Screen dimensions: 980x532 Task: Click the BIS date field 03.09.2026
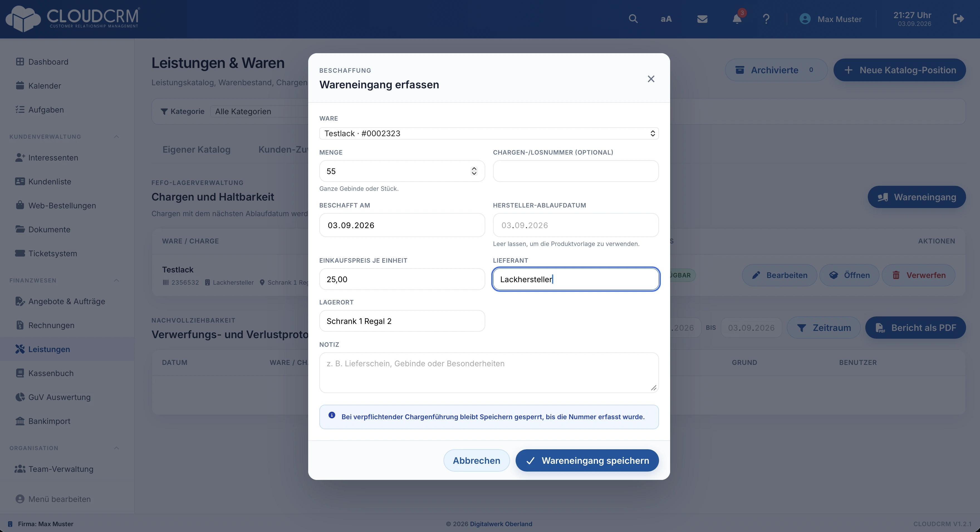751,328
